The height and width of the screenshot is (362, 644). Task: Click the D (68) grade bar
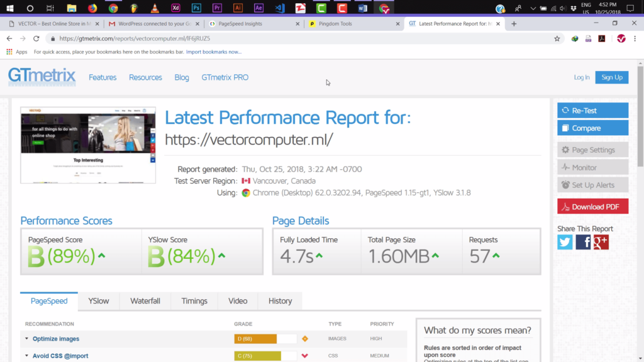(x=265, y=339)
